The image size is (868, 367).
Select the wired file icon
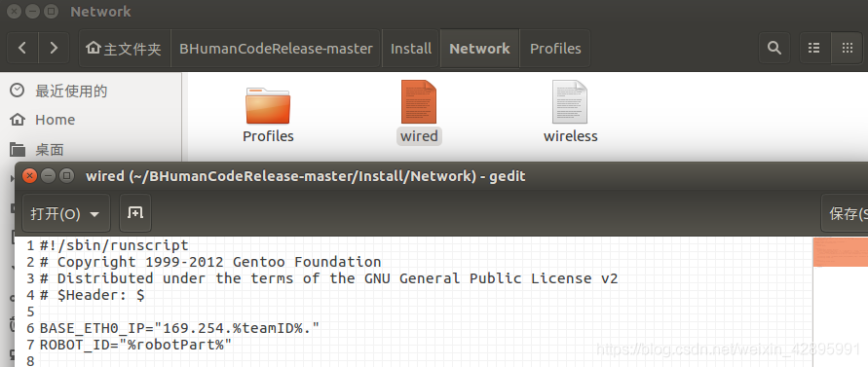419,102
